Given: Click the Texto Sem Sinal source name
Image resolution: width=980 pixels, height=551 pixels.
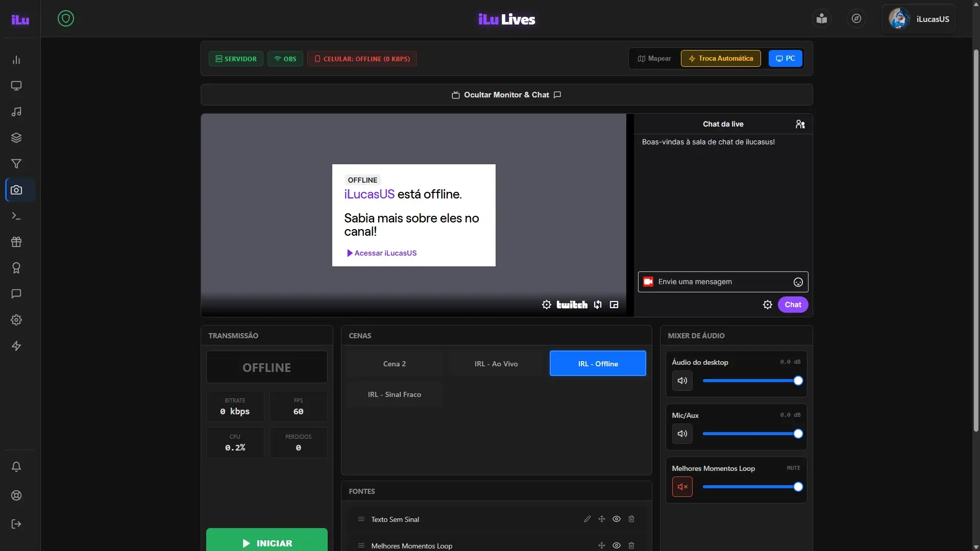Looking at the screenshot, I should (x=395, y=519).
